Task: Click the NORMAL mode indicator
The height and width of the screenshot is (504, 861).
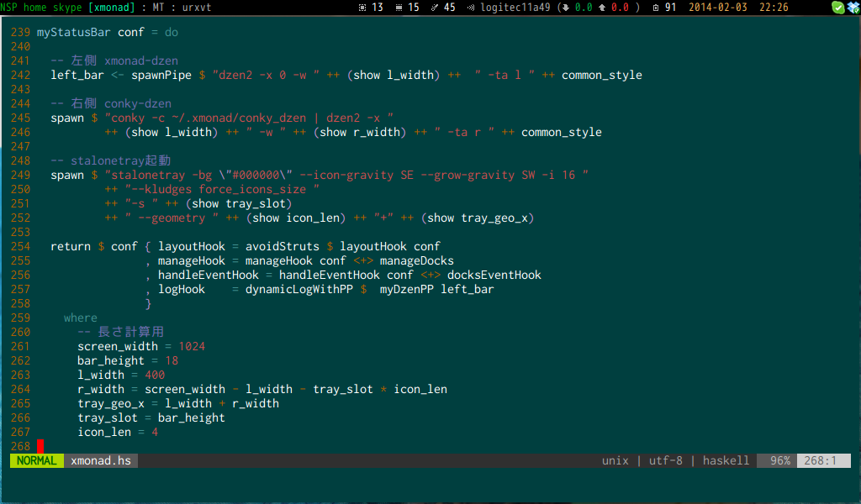Action: click(34, 460)
